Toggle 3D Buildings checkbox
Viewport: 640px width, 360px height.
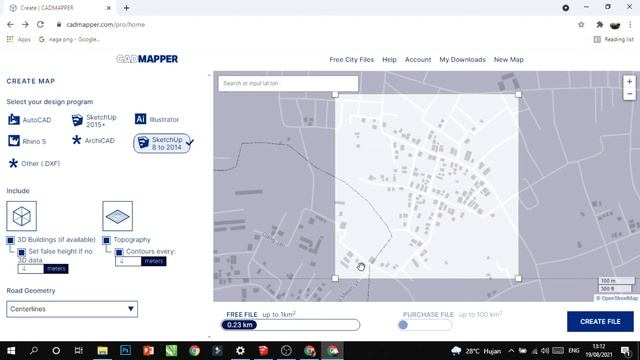point(11,240)
